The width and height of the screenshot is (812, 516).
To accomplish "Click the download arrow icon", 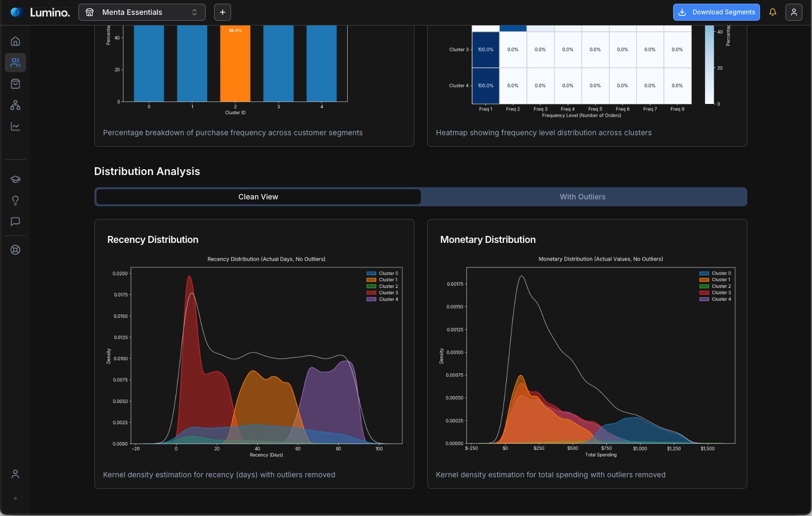I will (683, 12).
